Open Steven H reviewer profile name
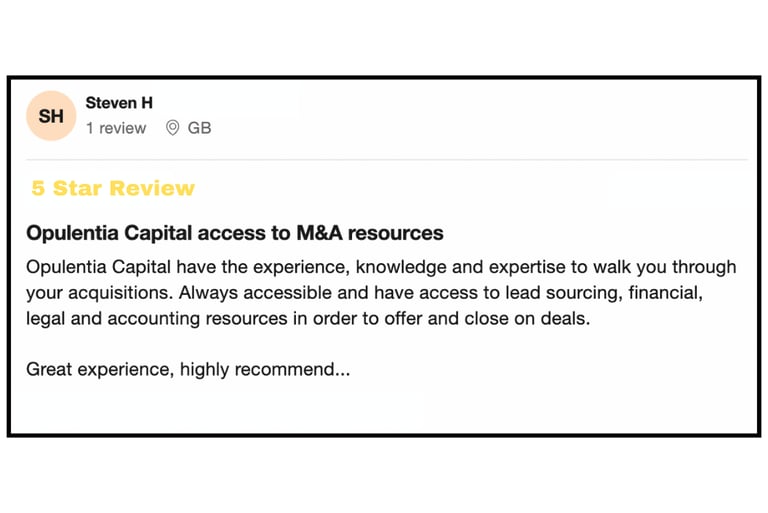This screenshot has width=768, height=513. coord(119,103)
